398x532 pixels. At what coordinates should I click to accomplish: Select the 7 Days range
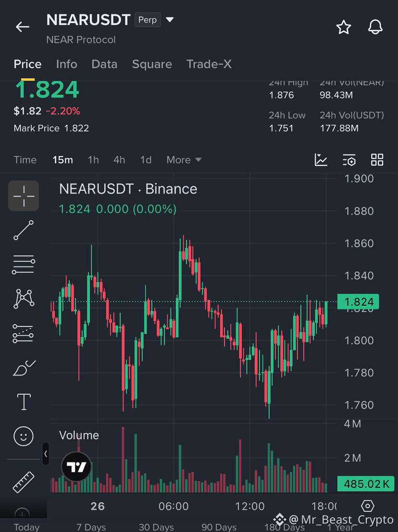tap(91, 527)
